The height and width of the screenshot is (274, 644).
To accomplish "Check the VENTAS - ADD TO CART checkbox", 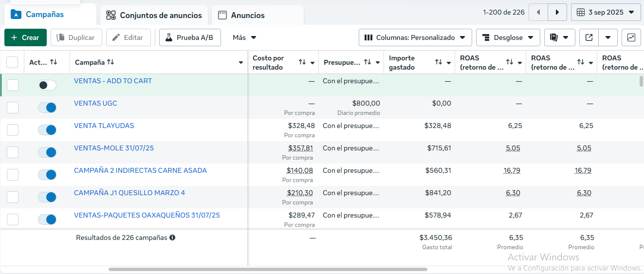I will coord(12,85).
